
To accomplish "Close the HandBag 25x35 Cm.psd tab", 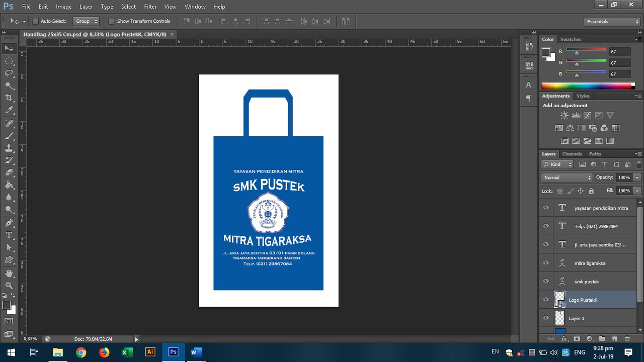I will tap(172, 34).
